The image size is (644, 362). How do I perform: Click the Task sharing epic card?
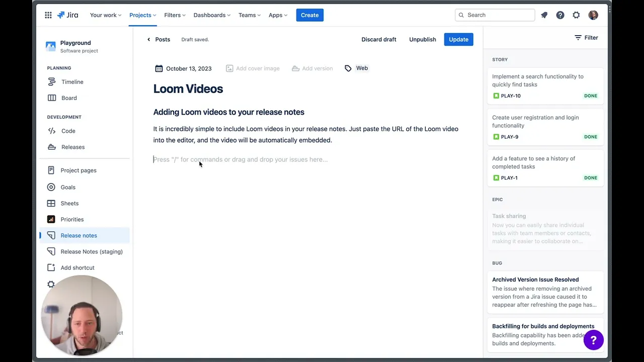(545, 229)
